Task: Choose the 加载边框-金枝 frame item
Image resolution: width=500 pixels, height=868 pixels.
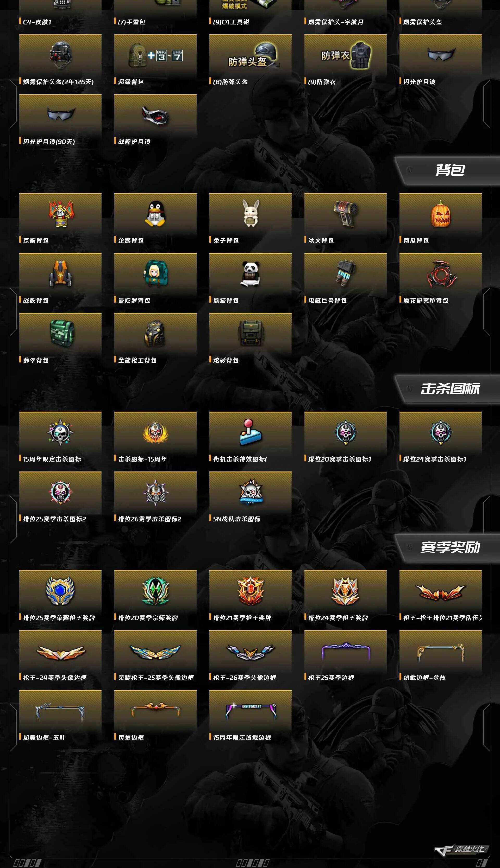Action: click(440, 656)
